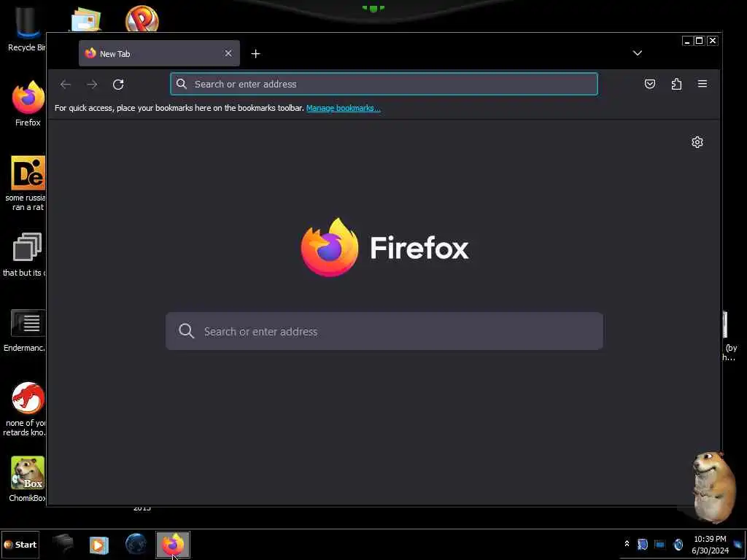Open the Start menu
This screenshot has width=747, height=560.
click(20, 544)
